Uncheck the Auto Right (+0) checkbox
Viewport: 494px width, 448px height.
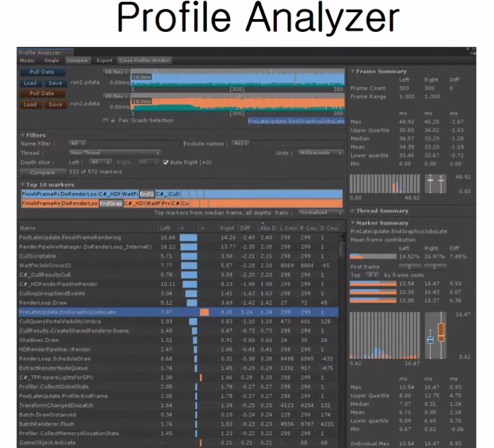pyautogui.click(x=165, y=162)
